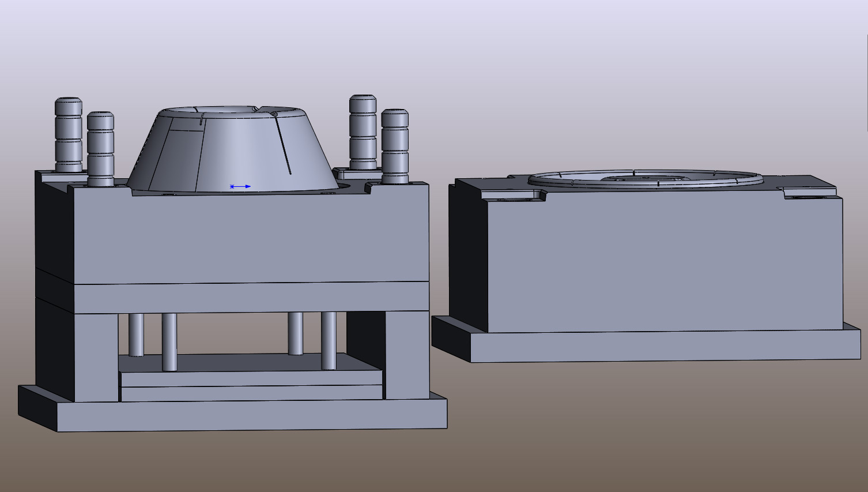Select the core plate's large front face

[251, 236]
